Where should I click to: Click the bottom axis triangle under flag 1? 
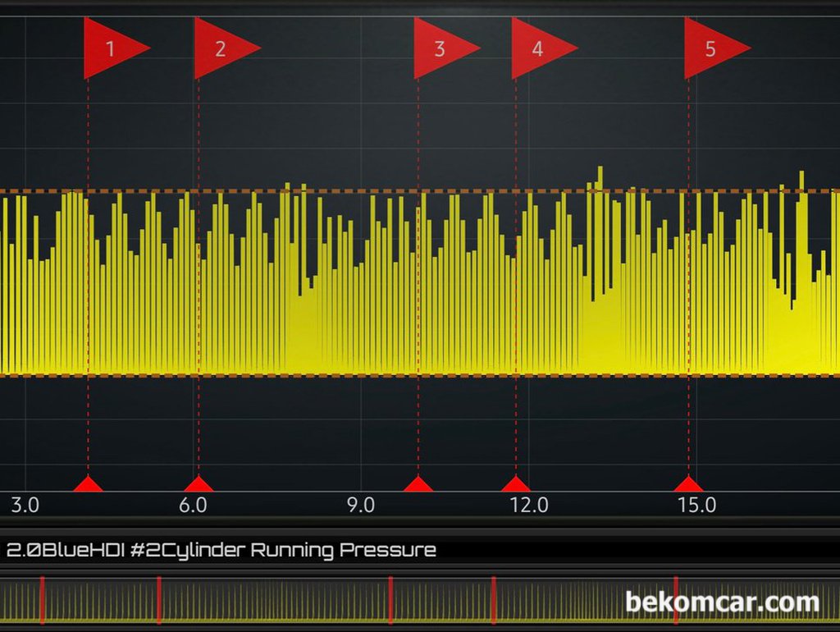tap(88, 483)
